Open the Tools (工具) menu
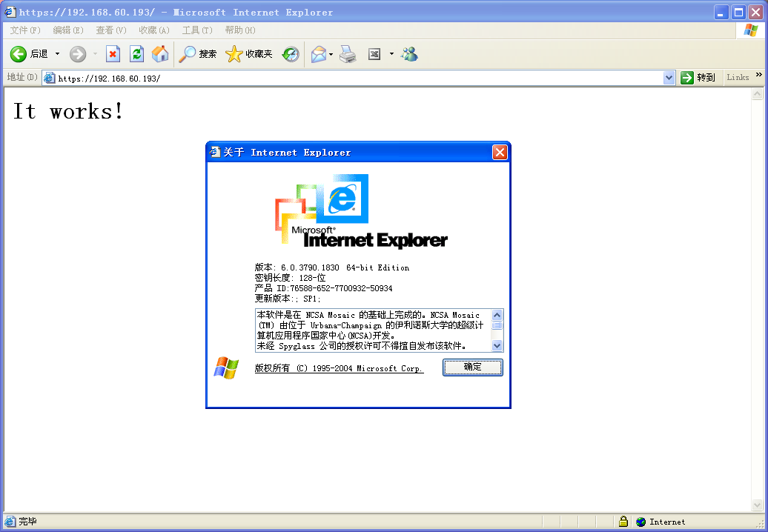This screenshot has width=768, height=532. tap(197, 30)
